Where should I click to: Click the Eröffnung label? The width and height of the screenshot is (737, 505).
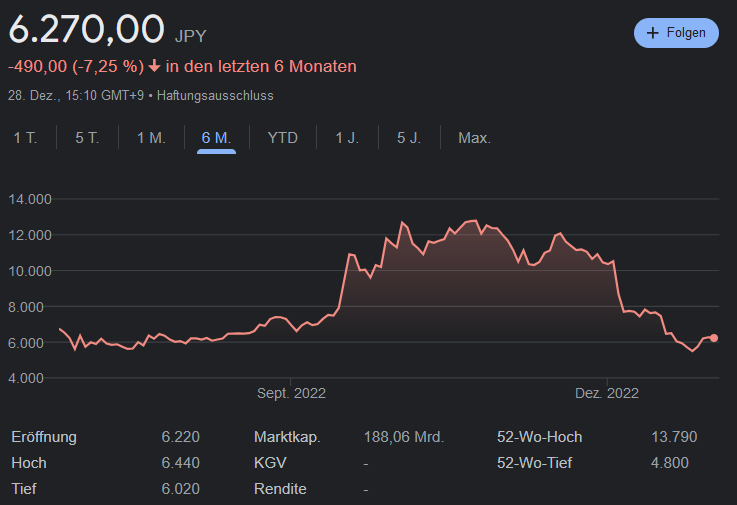pyautogui.click(x=44, y=437)
